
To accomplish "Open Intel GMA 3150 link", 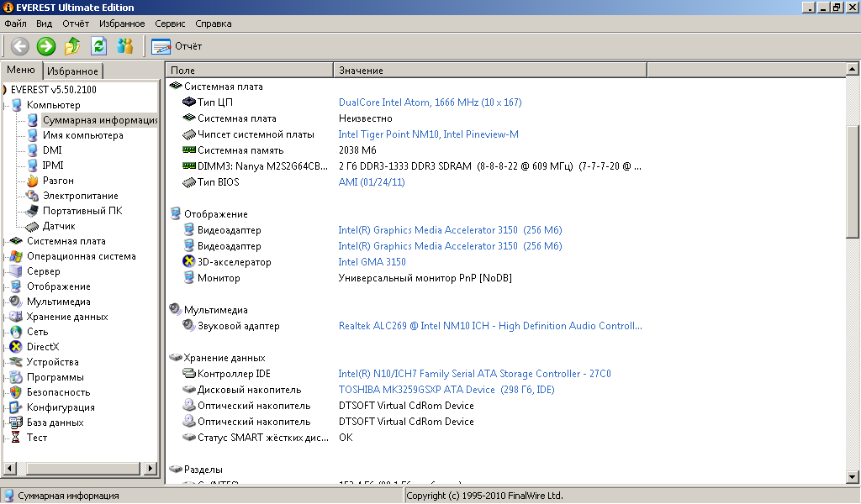I will click(x=372, y=262).
